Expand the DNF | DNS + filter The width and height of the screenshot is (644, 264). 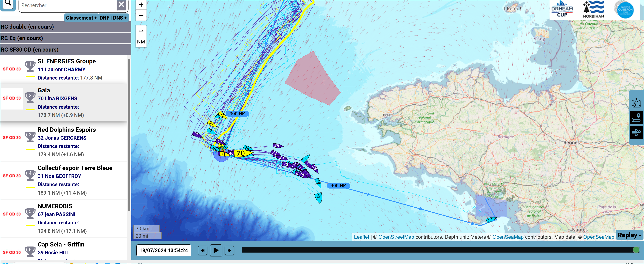click(x=113, y=18)
